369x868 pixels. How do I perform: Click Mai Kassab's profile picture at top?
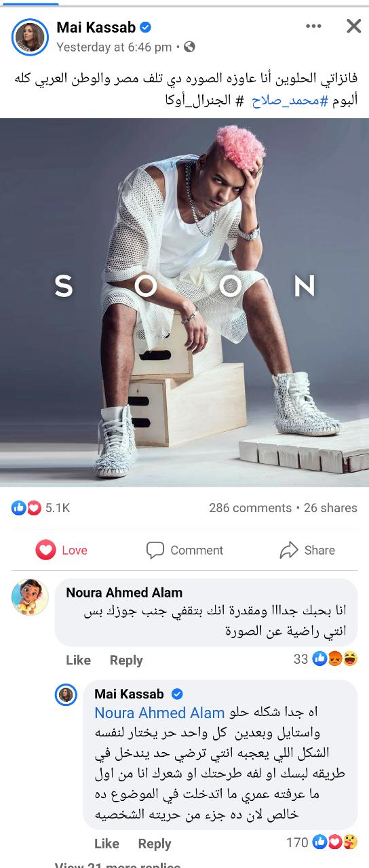(30, 37)
